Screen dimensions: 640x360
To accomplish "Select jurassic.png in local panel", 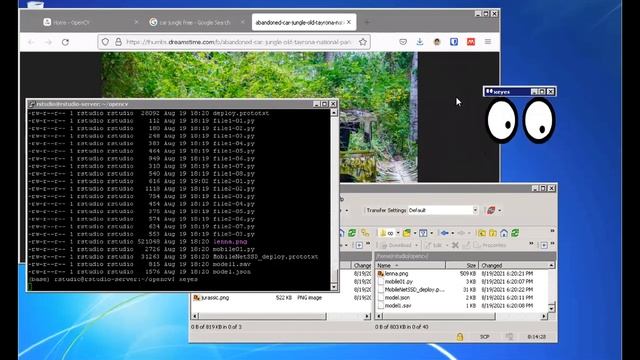I will point(215,298).
